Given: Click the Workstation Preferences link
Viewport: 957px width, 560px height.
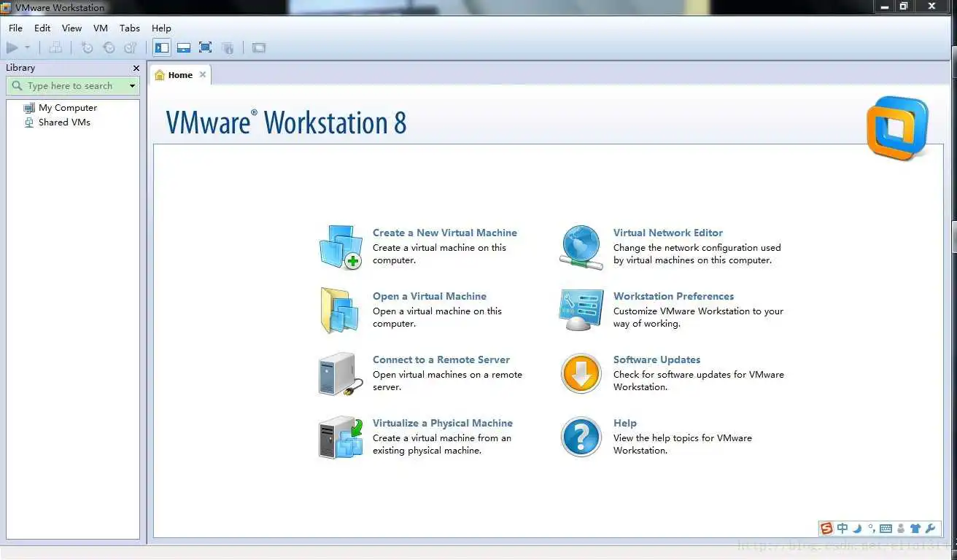Looking at the screenshot, I should (674, 296).
